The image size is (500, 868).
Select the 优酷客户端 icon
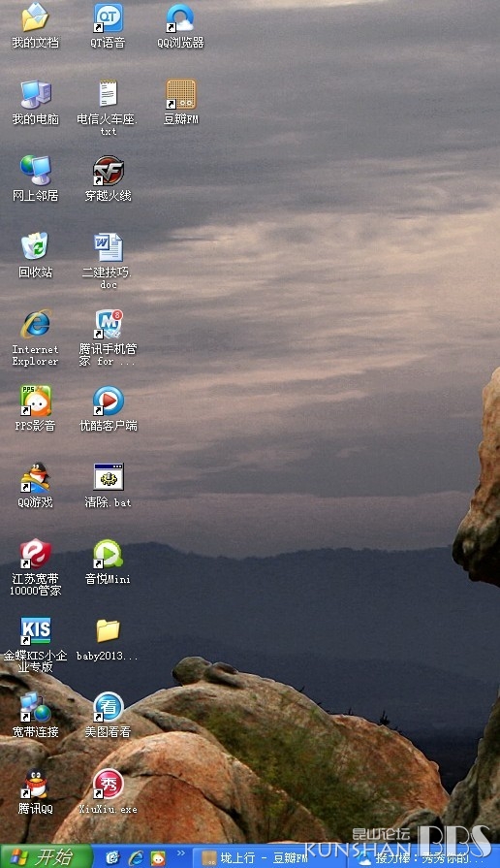108,401
